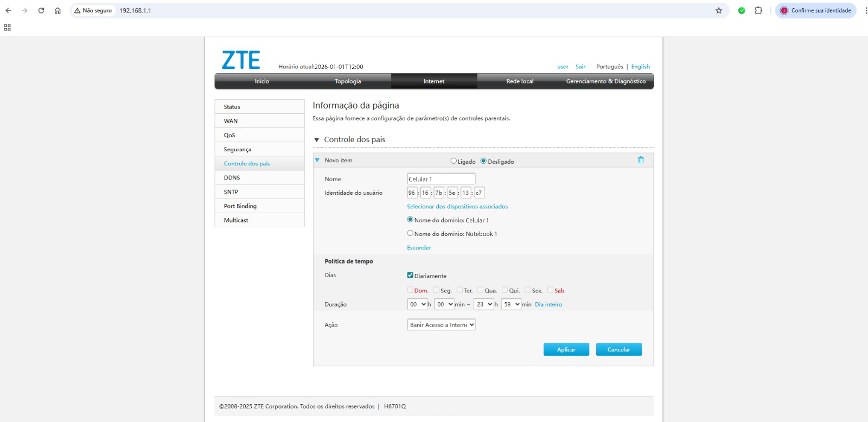Open the Topologia tab
Image resolution: width=868 pixels, height=422 pixels.
[x=348, y=81]
